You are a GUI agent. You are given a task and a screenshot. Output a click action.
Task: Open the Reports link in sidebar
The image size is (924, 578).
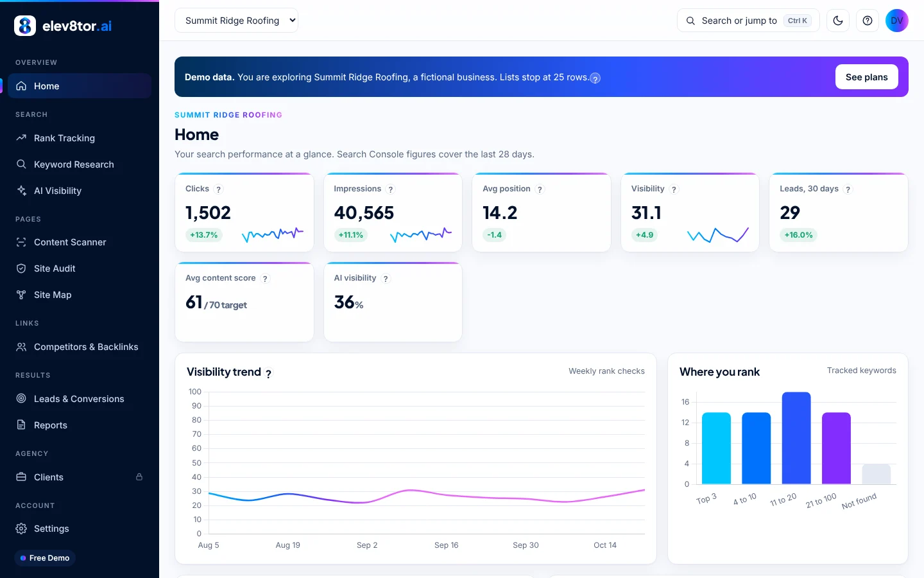(80, 425)
